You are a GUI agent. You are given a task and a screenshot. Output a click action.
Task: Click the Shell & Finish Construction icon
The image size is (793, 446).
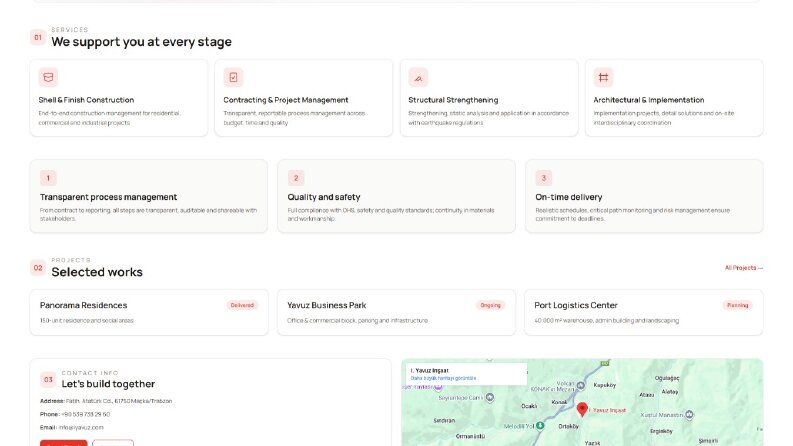point(48,77)
